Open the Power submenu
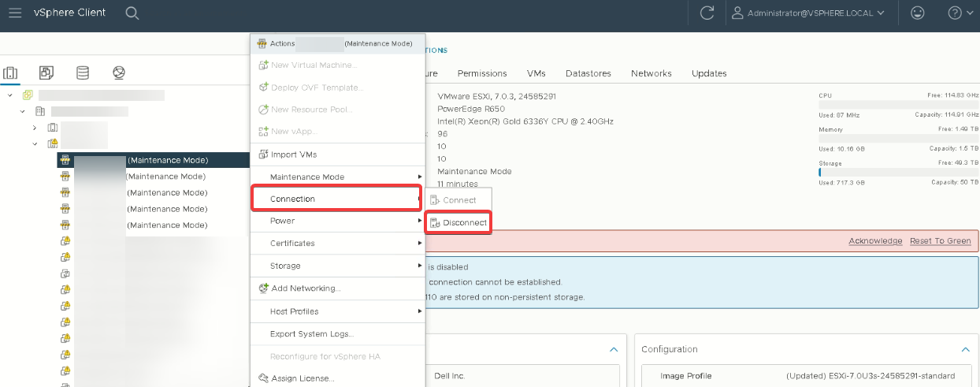Screen dimensions: 980x387 pos(338,221)
